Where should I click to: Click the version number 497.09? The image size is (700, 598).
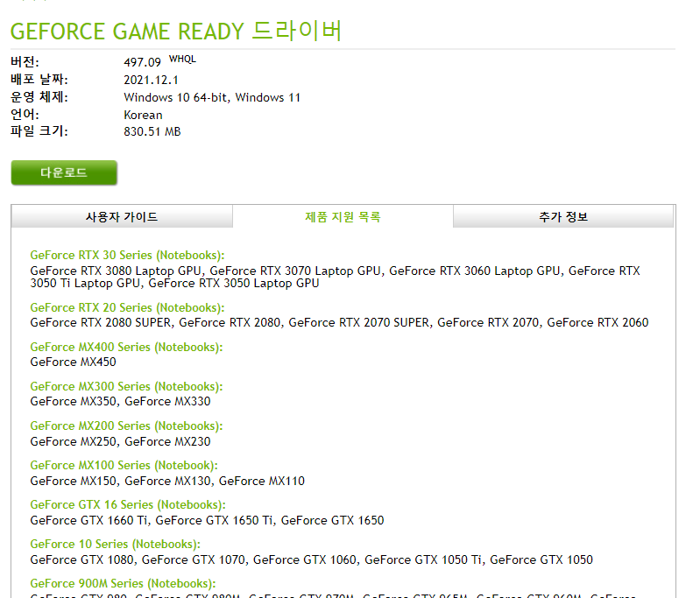[x=143, y=62]
